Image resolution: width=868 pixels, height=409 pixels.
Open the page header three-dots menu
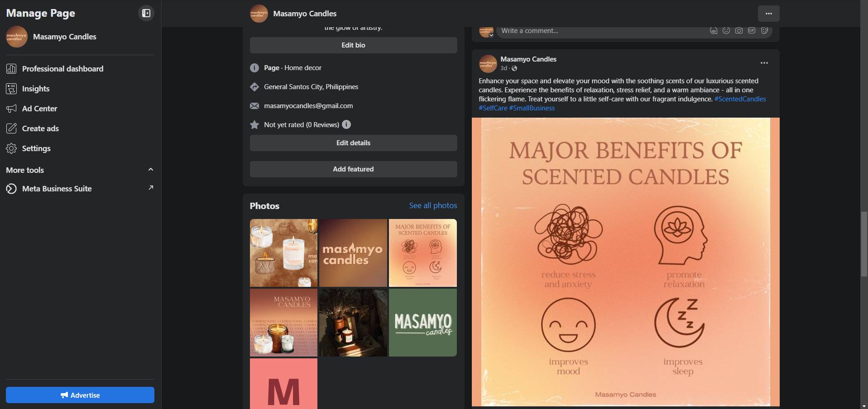[768, 14]
